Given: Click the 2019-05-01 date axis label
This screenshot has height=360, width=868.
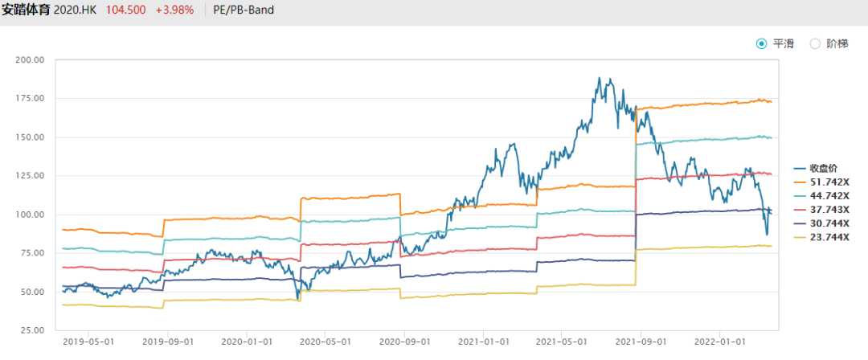Looking at the screenshot, I should click(88, 342).
